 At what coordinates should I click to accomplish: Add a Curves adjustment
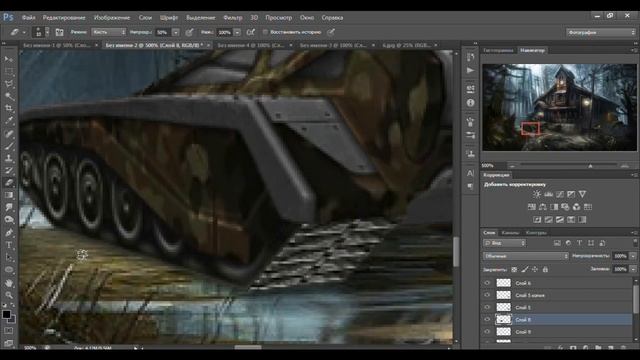click(560, 194)
